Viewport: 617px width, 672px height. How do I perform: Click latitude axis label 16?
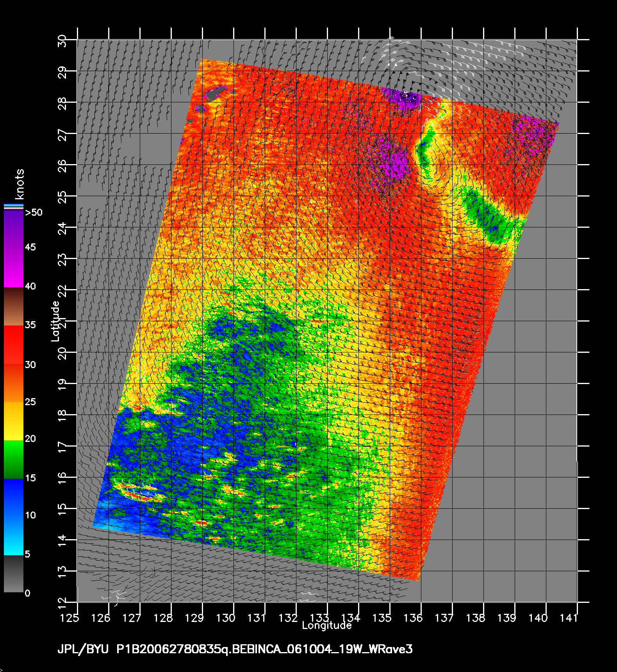(x=62, y=478)
